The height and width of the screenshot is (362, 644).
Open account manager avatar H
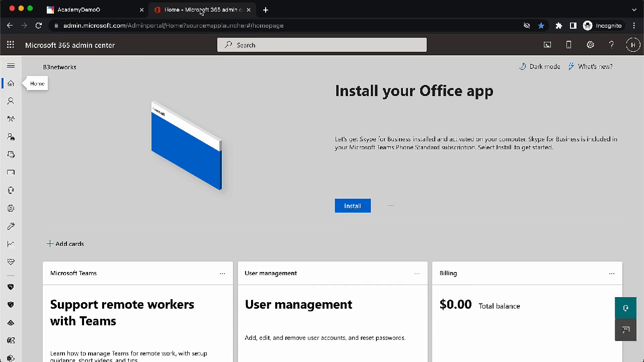[x=633, y=45]
